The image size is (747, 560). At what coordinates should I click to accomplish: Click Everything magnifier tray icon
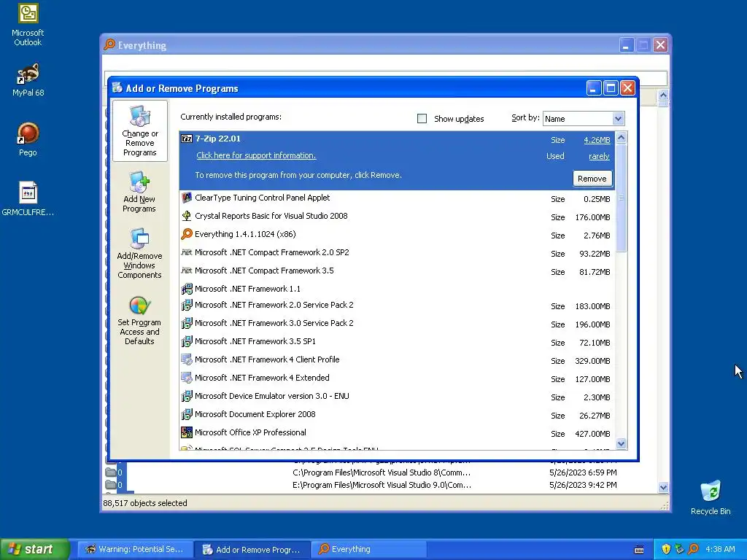[693, 549]
